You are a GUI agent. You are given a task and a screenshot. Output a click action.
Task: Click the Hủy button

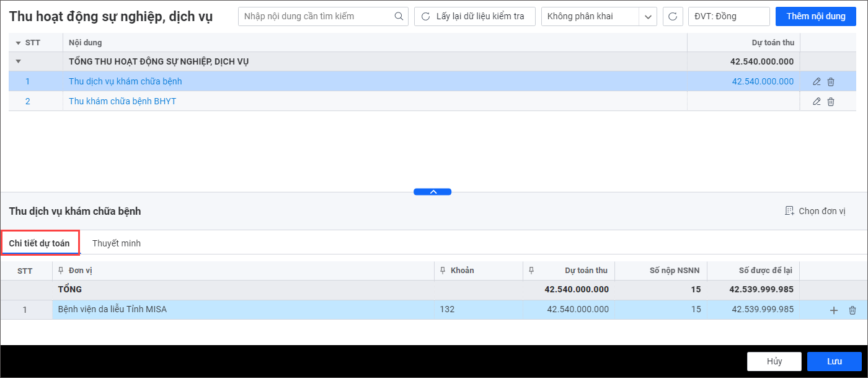tap(774, 361)
